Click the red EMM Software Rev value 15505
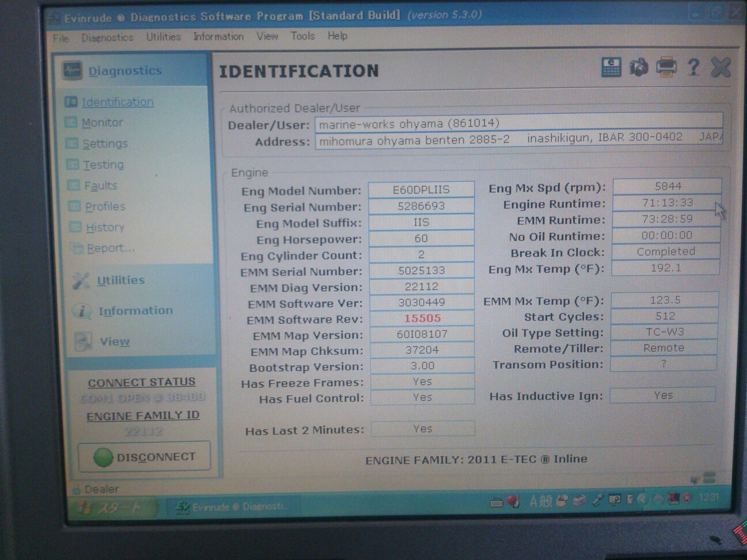The width and height of the screenshot is (747, 560). 422,318
